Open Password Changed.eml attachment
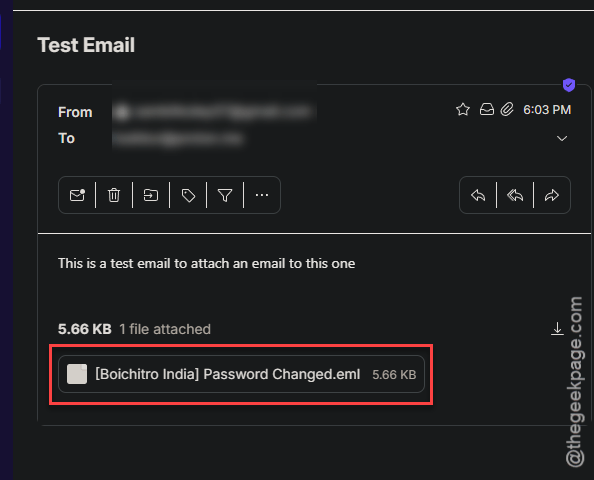594x480 pixels. coord(241,374)
